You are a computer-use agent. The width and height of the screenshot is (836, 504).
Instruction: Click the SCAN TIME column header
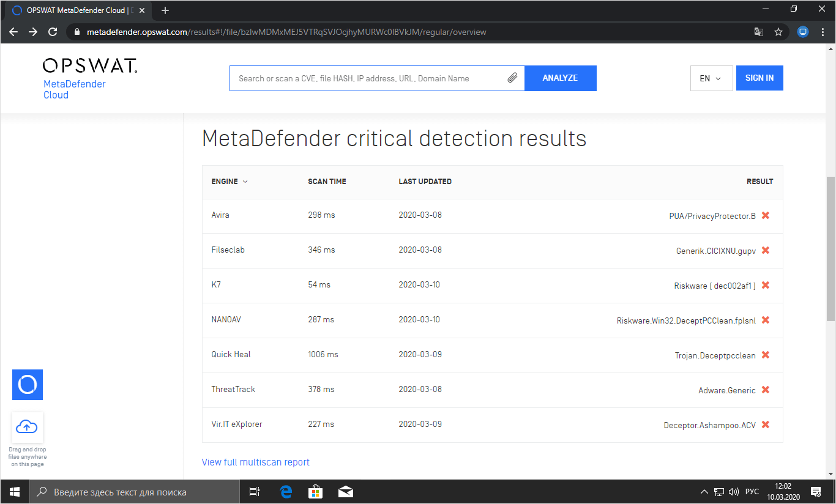(327, 182)
